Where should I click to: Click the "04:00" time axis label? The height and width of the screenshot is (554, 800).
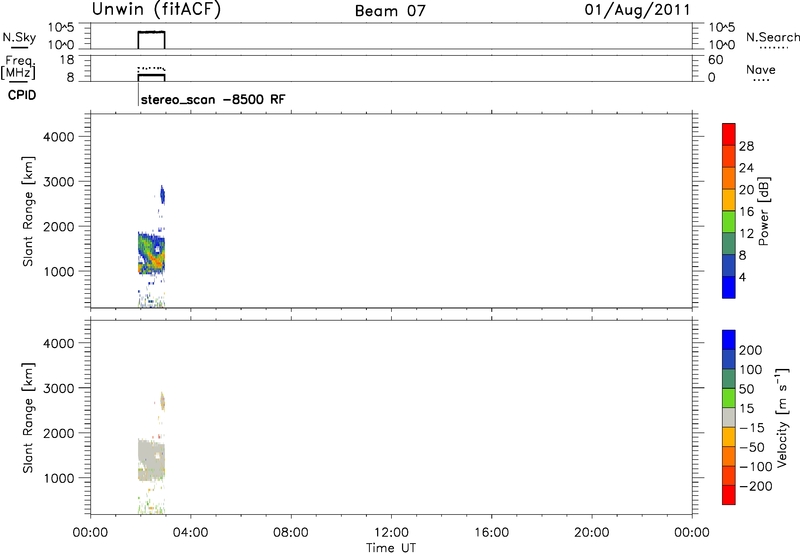190,533
